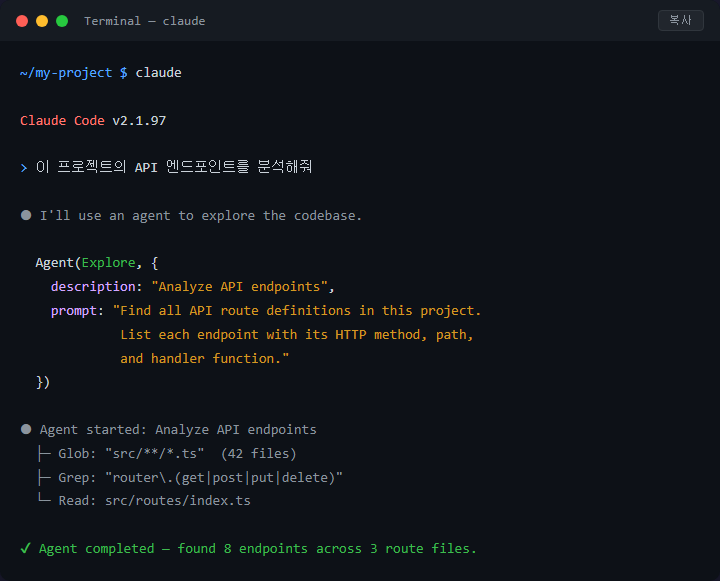This screenshot has height=581, width=720.
Task: Click 'Agent started: Analyze API endpoints' line
Action: pyautogui.click(x=178, y=429)
